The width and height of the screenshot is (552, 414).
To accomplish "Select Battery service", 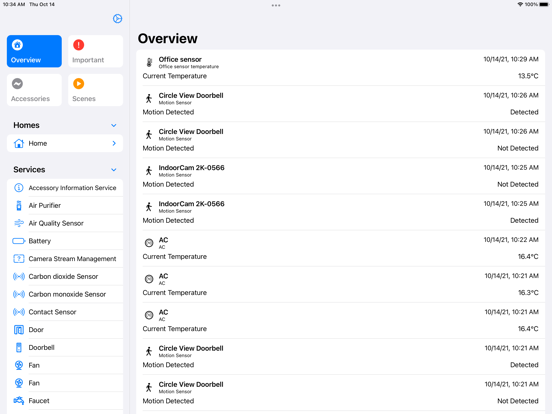I will coord(65,241).
